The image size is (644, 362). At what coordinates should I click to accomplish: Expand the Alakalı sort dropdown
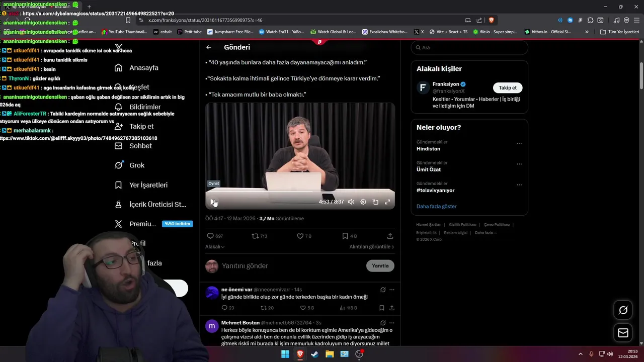pos(215,247)
